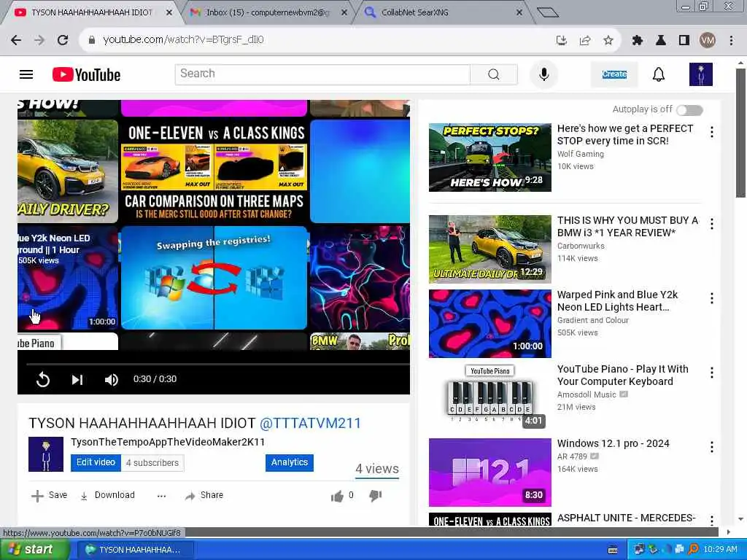Click the Analytics button
The height and width of the screenshot is (560, 747).
[289, 462]
